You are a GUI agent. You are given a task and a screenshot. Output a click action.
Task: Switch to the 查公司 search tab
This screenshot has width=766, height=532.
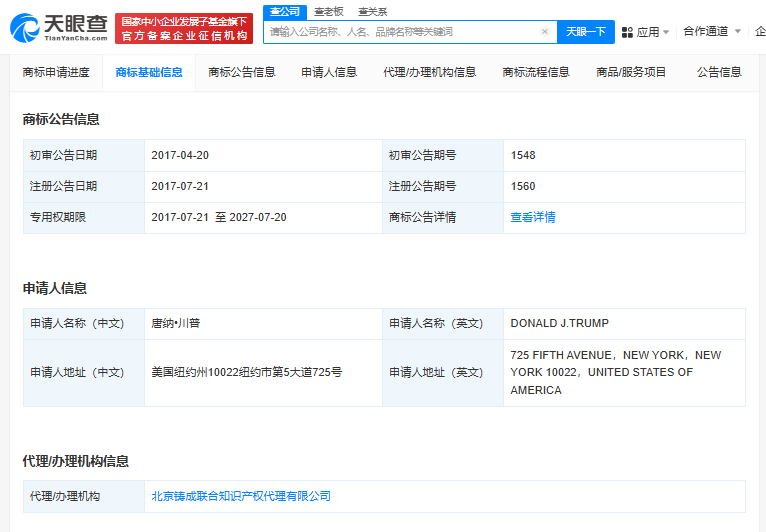[285, 12]
